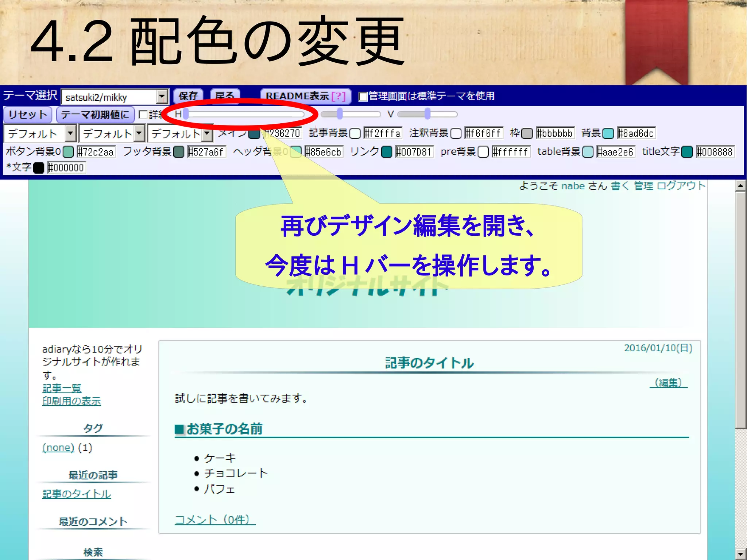
Task: Edit ボタン背景0 value #72c2aa
Action: (96, 152)
